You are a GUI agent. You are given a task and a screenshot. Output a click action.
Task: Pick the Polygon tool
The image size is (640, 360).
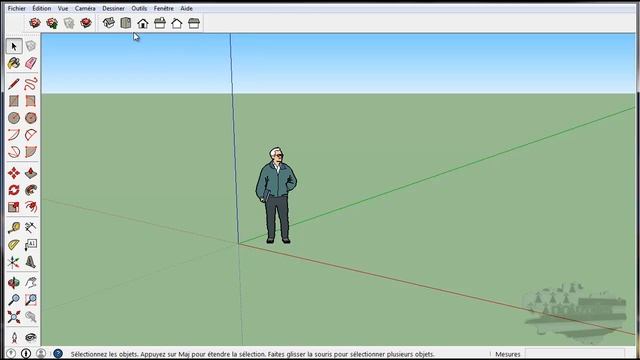(31, 118)
